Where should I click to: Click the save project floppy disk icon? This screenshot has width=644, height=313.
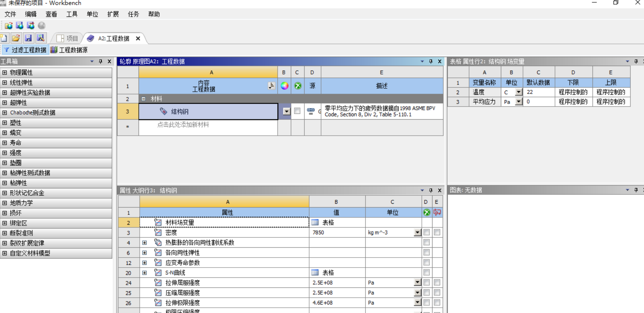point(28,38)
